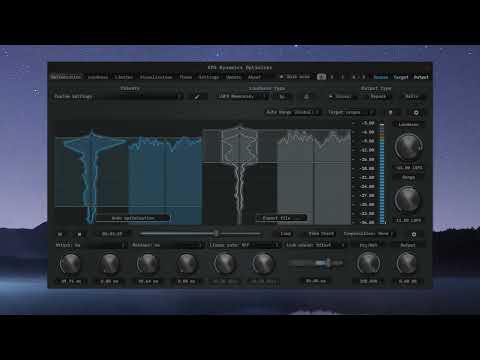Click the second transport button, left of timecode
Image resolution: width=480 pixels, height=360 pixels.
pos(79,234)
